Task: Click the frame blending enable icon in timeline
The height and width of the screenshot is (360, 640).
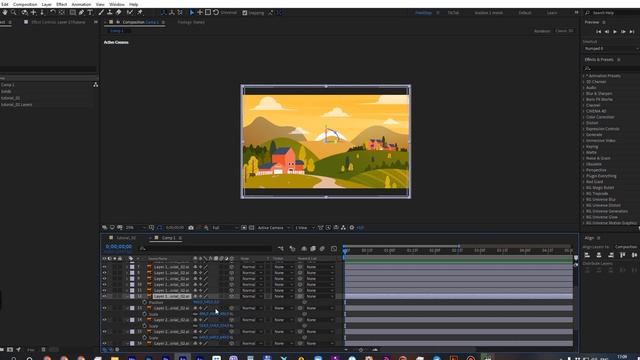Action: pos(313,249)
